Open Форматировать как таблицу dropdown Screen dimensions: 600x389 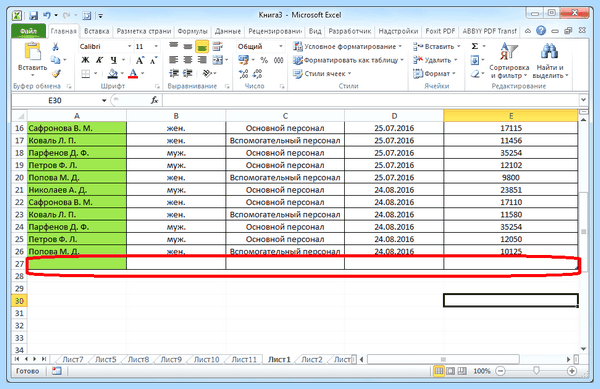click(348, 60)
